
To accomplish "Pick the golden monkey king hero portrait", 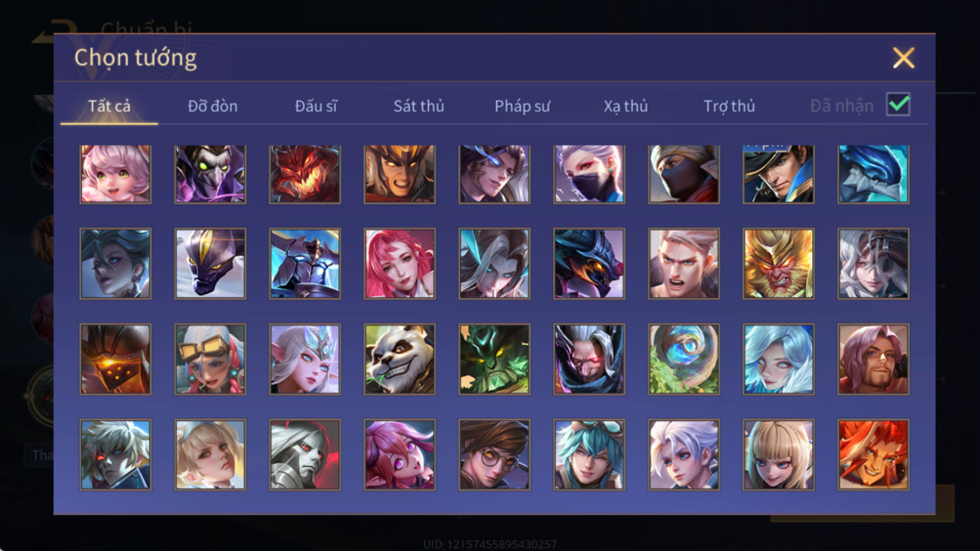I will [x=779, y=263].
